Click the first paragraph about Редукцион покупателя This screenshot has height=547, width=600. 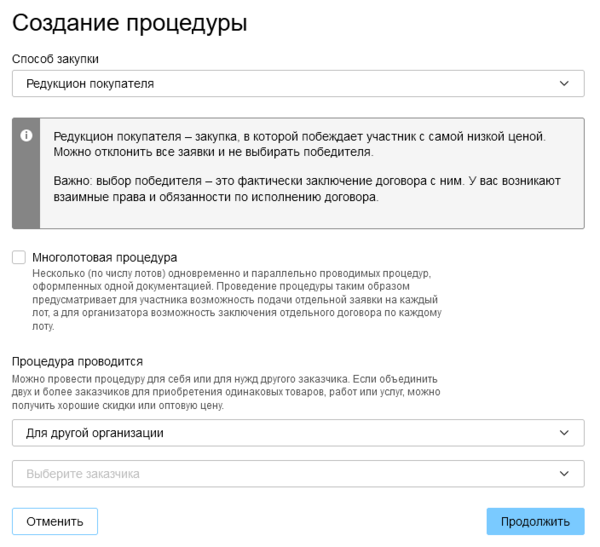[x=300, y=144]
